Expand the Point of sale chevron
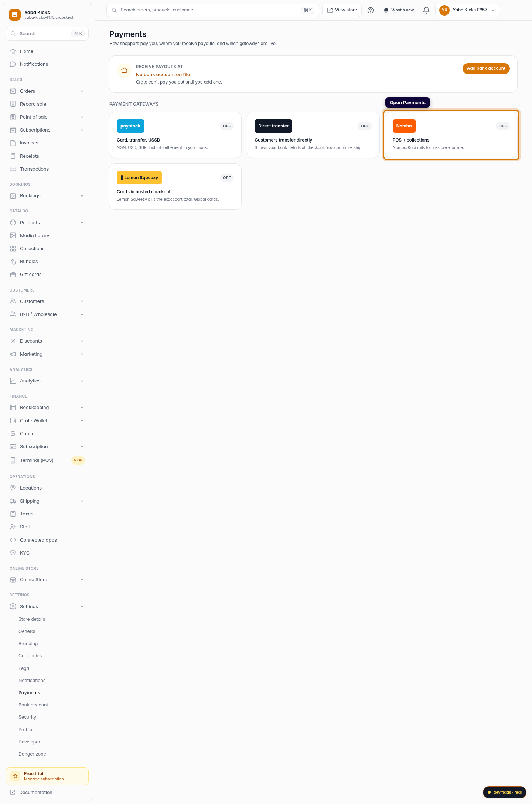This screenshot has width=532, height=804. point(82,117)
